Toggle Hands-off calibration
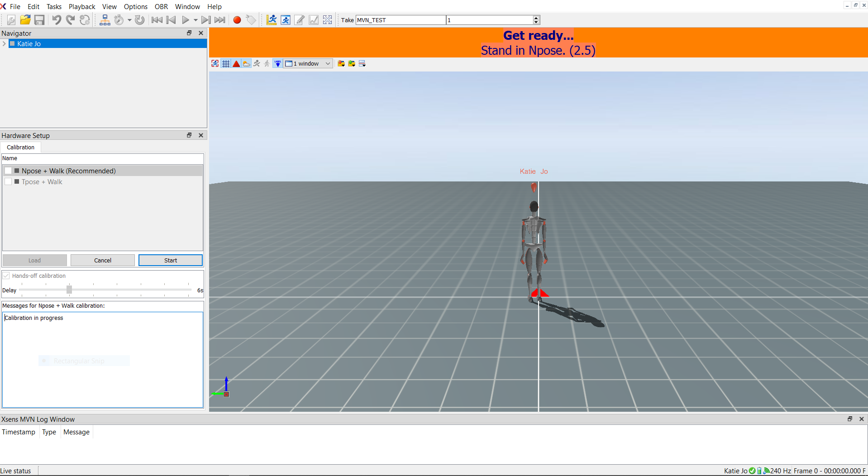The height and width of the screenshot is (476, 868). coord(6,276)
